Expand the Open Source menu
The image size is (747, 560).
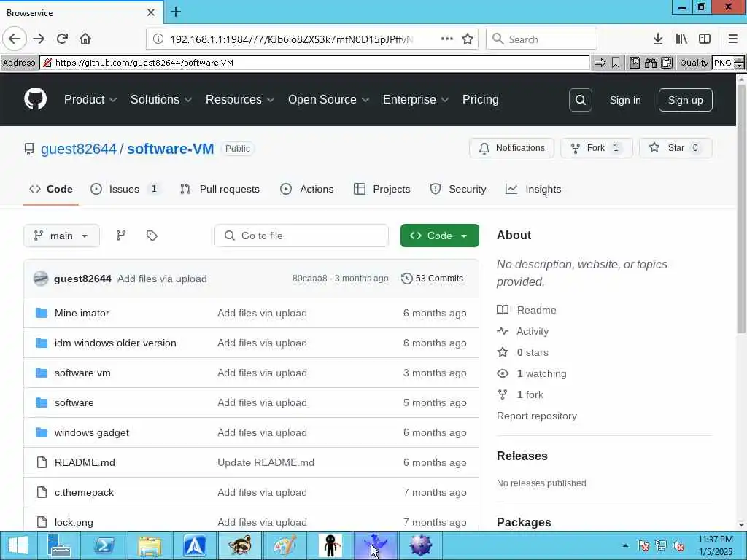329,99
